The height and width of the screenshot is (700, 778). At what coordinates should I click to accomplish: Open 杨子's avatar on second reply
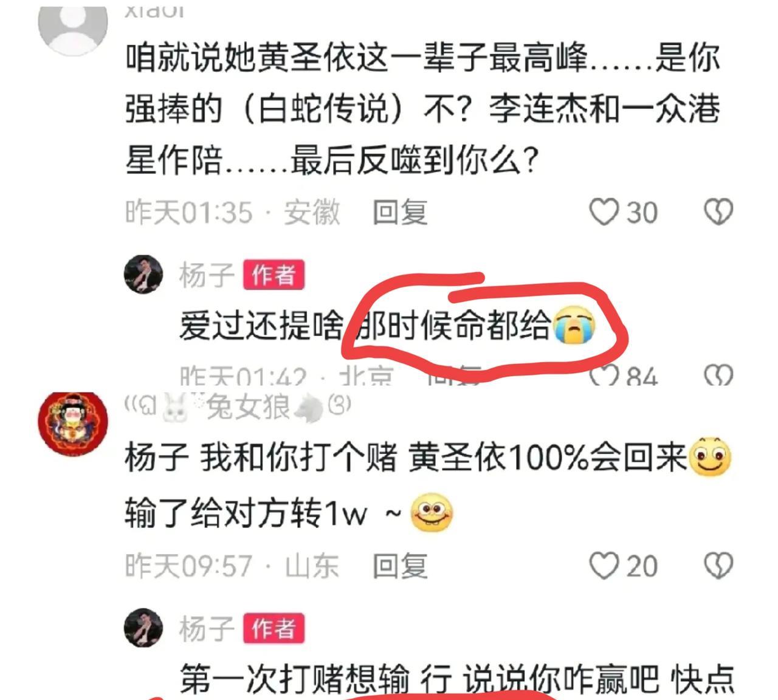[x=143, y=628]
